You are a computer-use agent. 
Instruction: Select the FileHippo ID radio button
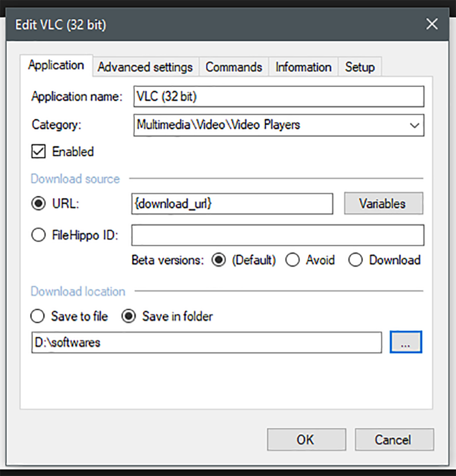pos(38,235)
